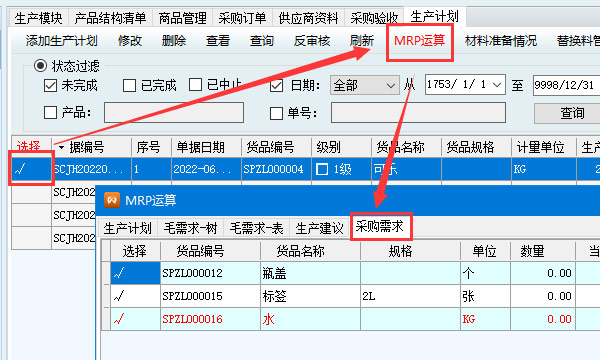Screen dimensions: 600x360
Task: Open the 毛需求-树 tab
Action: pyautogui.click(x=190, y=229)
